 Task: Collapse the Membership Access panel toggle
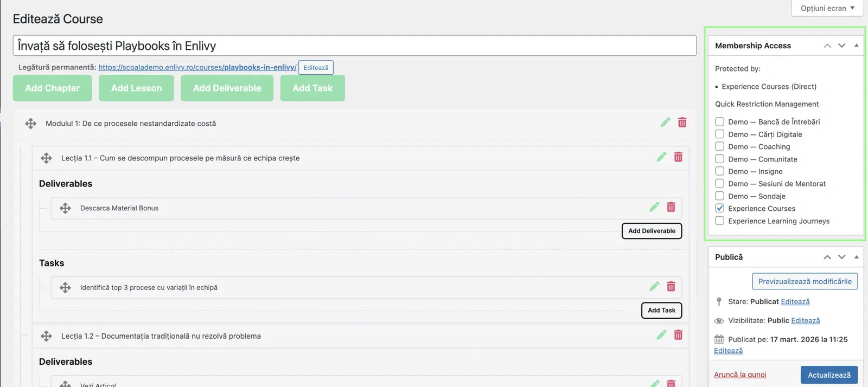pos(856,46)
